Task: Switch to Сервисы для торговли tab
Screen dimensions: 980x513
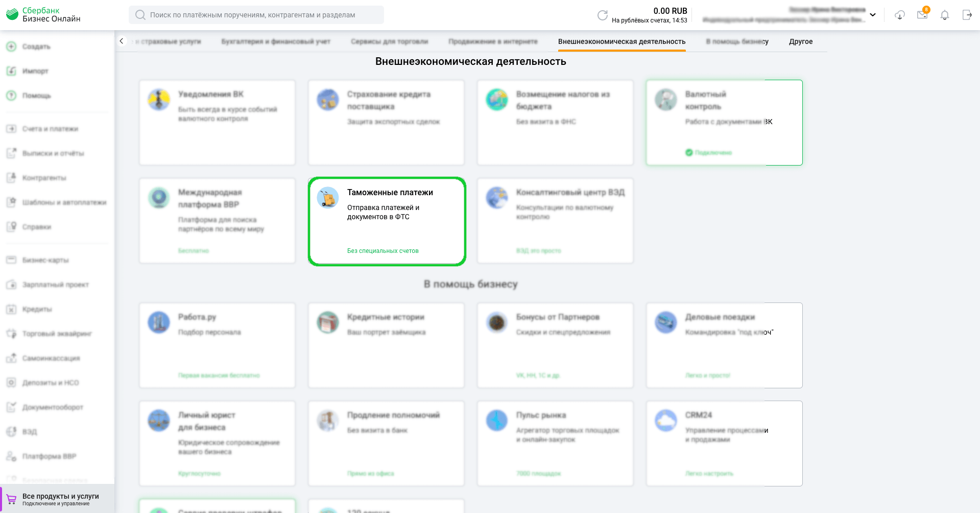Action: (x=389, y=41)
